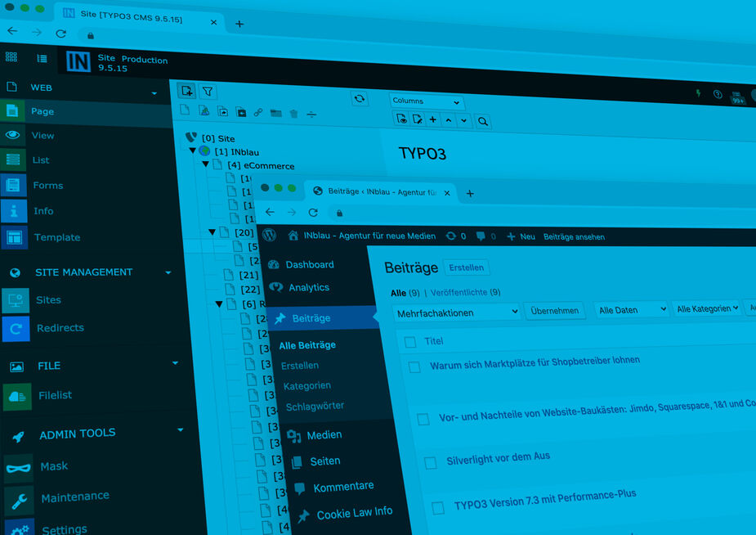
Task: Select the [0] Site tree root
Action: 218,139
